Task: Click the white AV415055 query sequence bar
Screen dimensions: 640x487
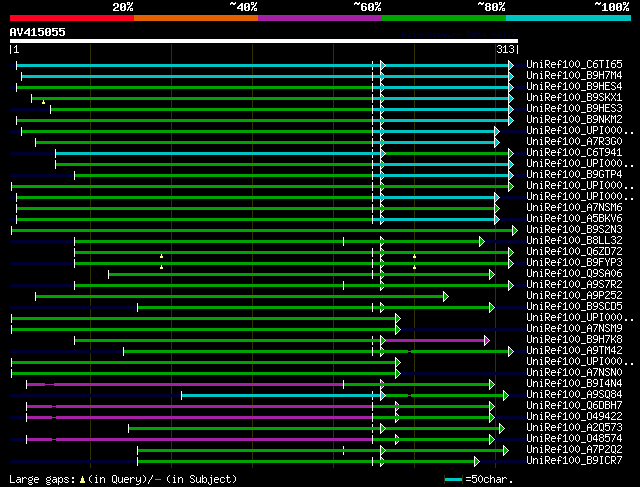Action: 264,41
